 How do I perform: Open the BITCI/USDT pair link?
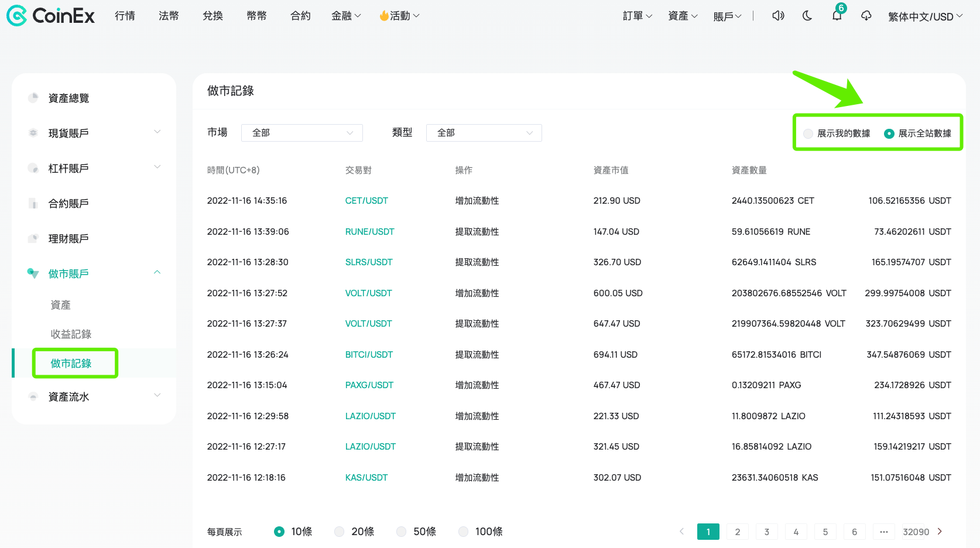point(369,355)
